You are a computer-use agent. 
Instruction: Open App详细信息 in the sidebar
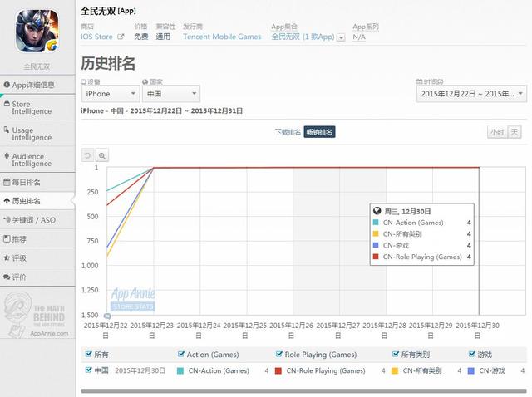[37, 85]
